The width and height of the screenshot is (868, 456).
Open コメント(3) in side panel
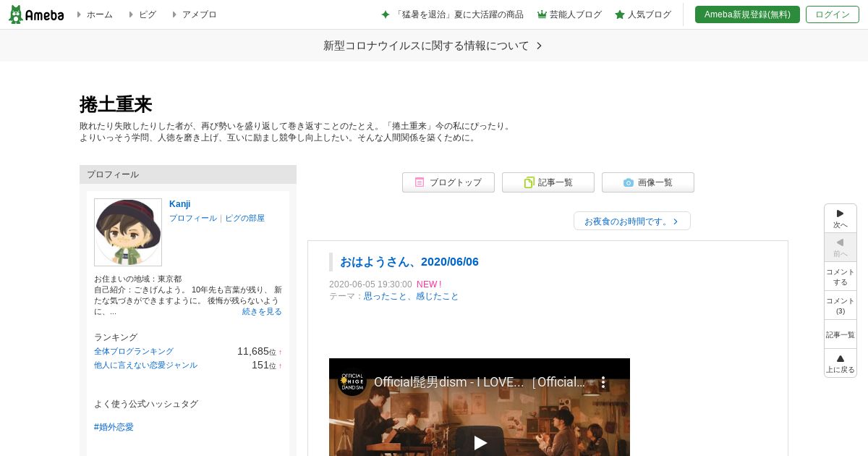[841, 305]
